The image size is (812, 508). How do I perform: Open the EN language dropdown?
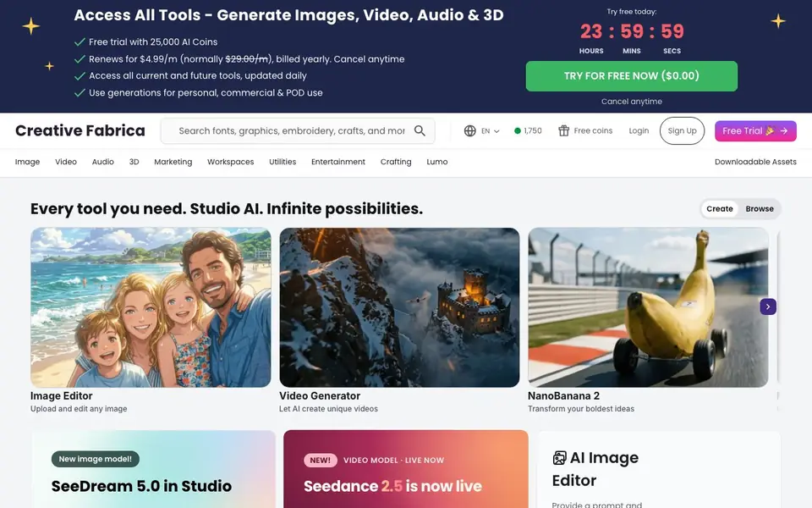(490, 130)
